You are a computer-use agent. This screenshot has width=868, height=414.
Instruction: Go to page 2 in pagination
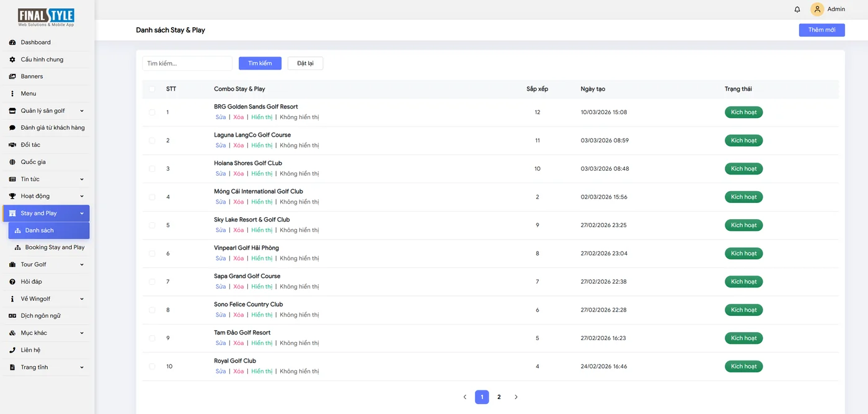click(499, 397)
